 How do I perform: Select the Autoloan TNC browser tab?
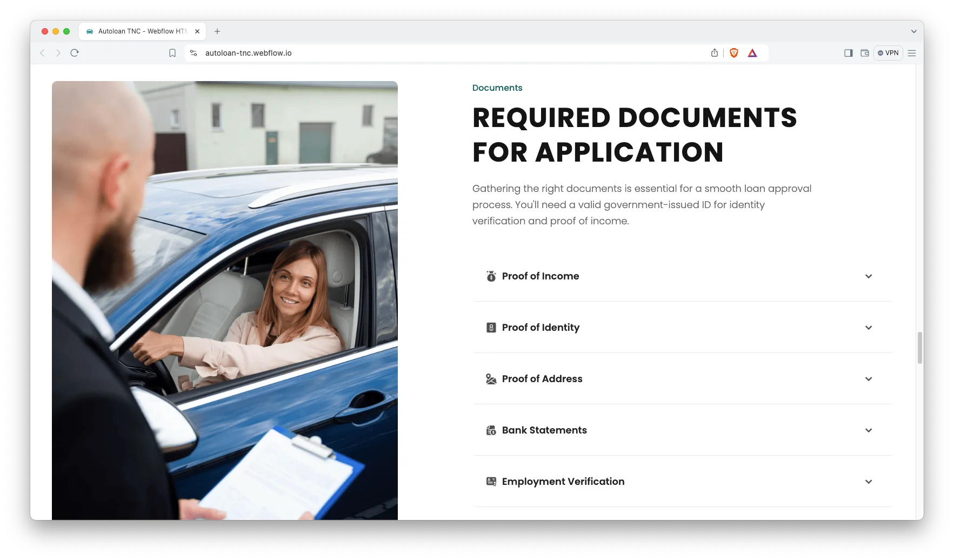click(x=142, y=31)
